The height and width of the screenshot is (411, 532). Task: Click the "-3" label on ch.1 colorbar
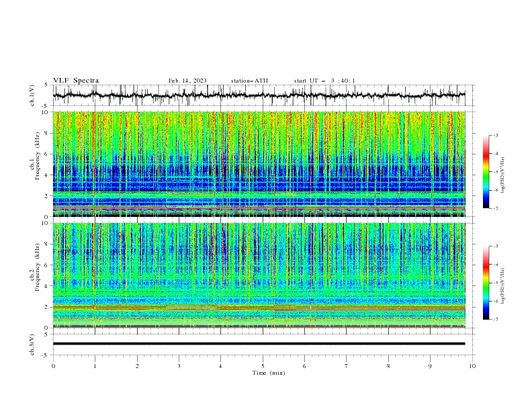496,135
